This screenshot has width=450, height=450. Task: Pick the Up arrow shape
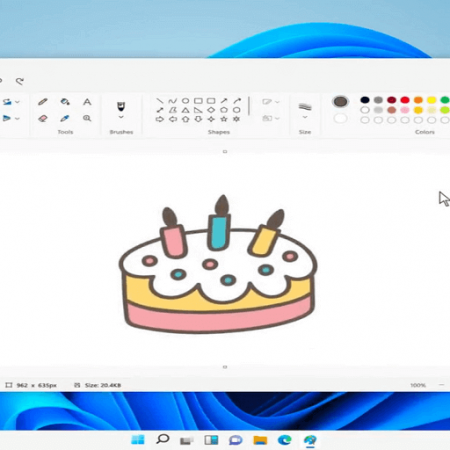185,119
